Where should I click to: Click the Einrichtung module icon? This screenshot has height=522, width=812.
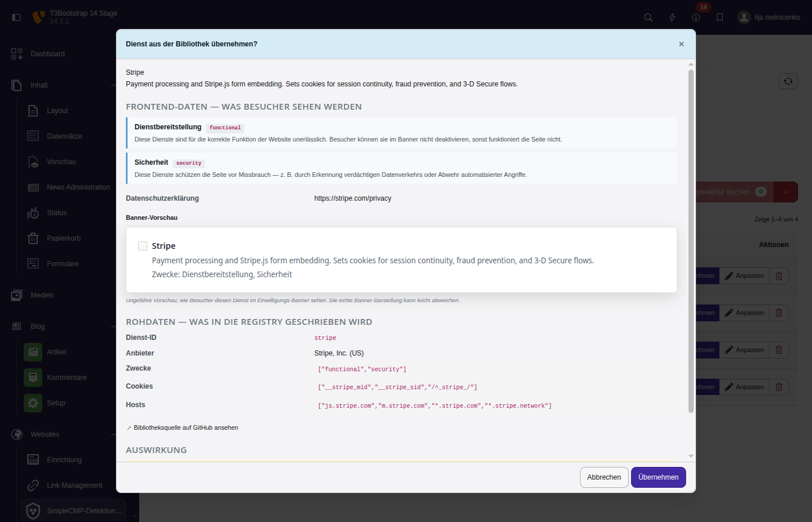(x=33, y=460)
